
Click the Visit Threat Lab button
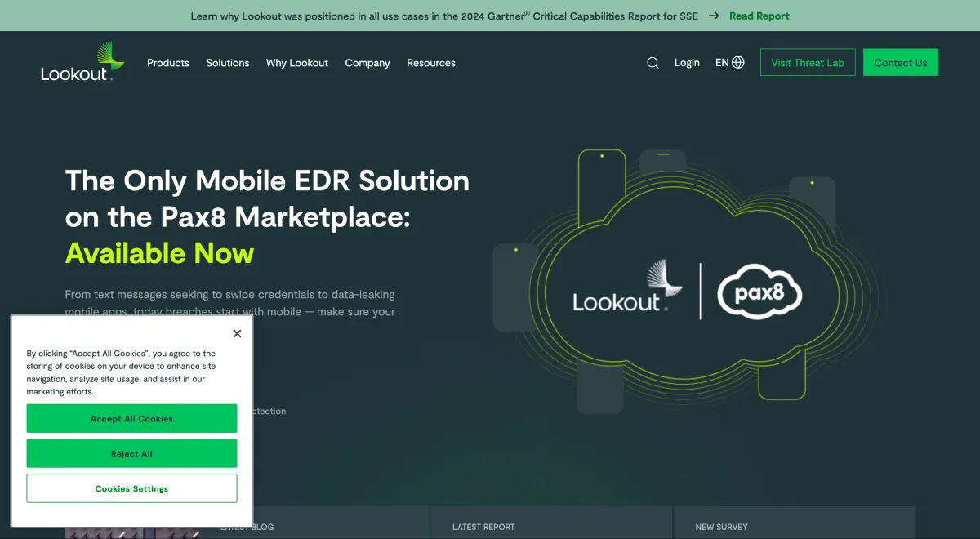pos(808,63)
